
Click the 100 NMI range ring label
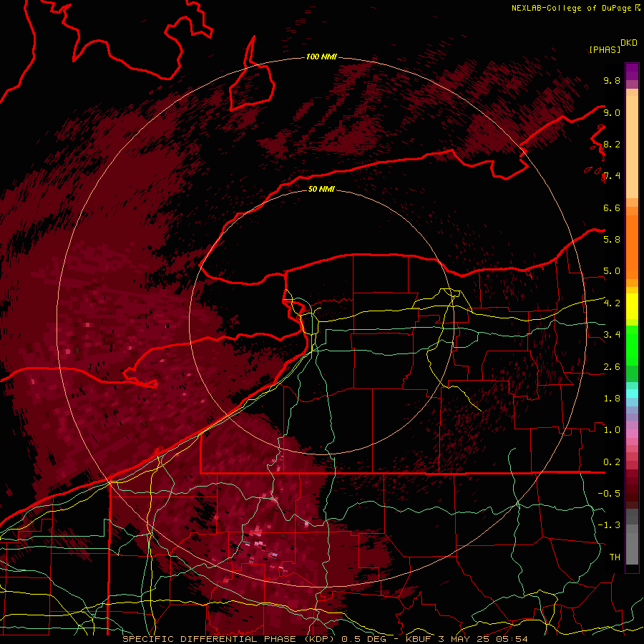(x=321, y=57)
